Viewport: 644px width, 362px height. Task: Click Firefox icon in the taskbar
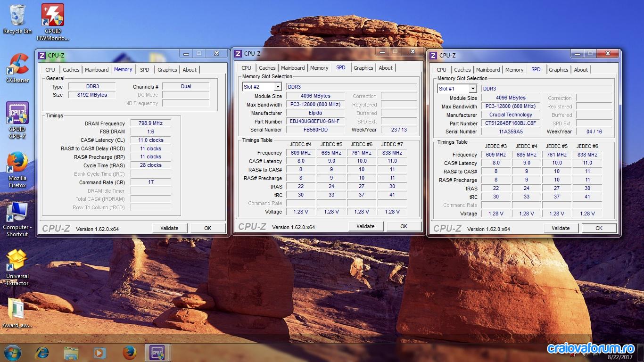pos(129,352)
